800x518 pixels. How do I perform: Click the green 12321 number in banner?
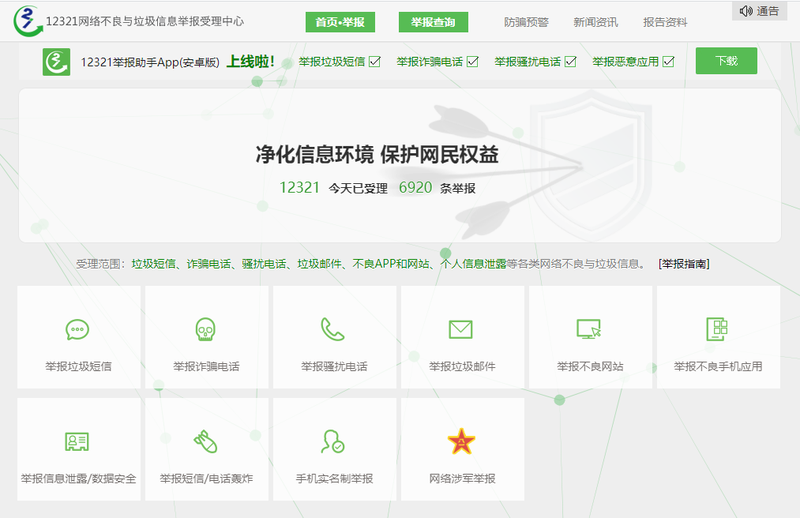tap(299, 188)
